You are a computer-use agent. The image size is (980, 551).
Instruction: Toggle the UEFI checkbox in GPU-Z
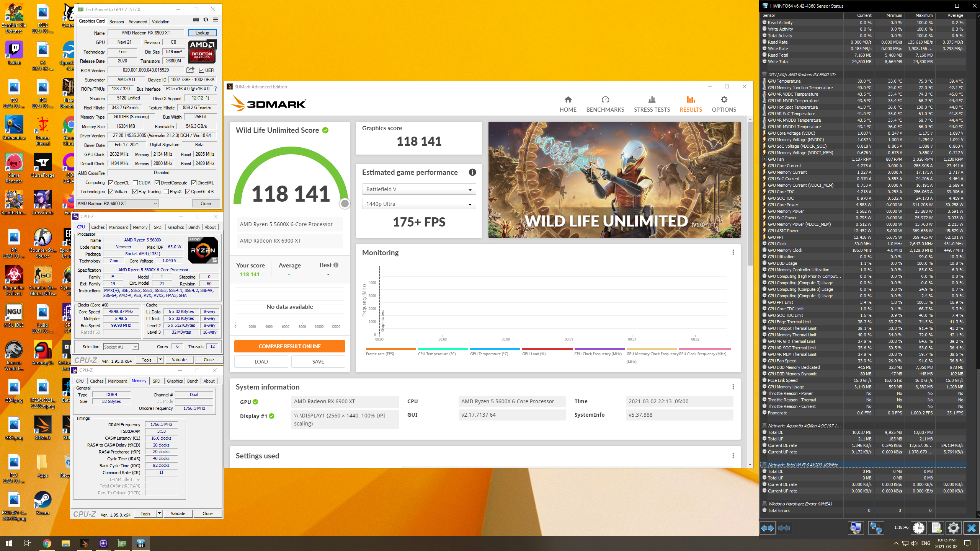coord(202,70)
